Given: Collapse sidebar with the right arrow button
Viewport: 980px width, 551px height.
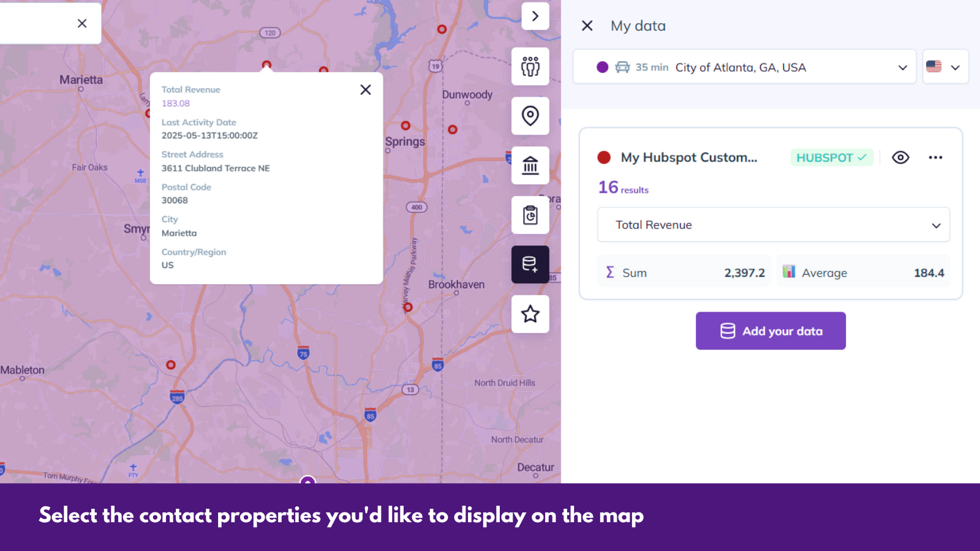Looking at the screenshot, I should [535, 16].
